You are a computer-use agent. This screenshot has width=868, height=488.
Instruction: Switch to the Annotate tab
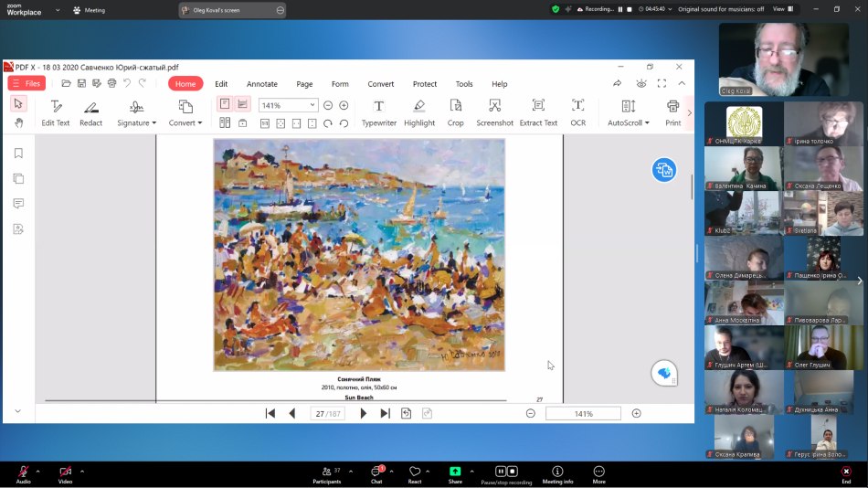point(262,84)
